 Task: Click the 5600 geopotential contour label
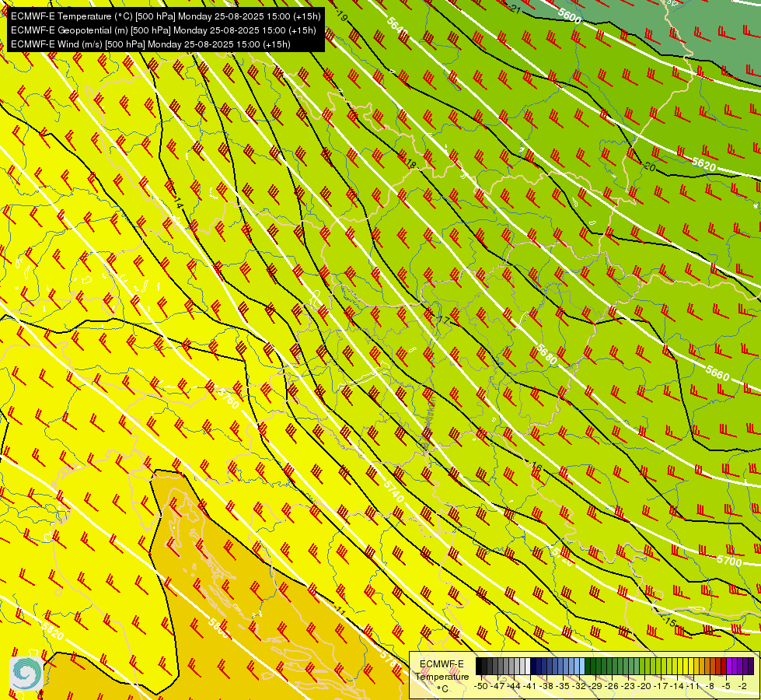(569, 16)
